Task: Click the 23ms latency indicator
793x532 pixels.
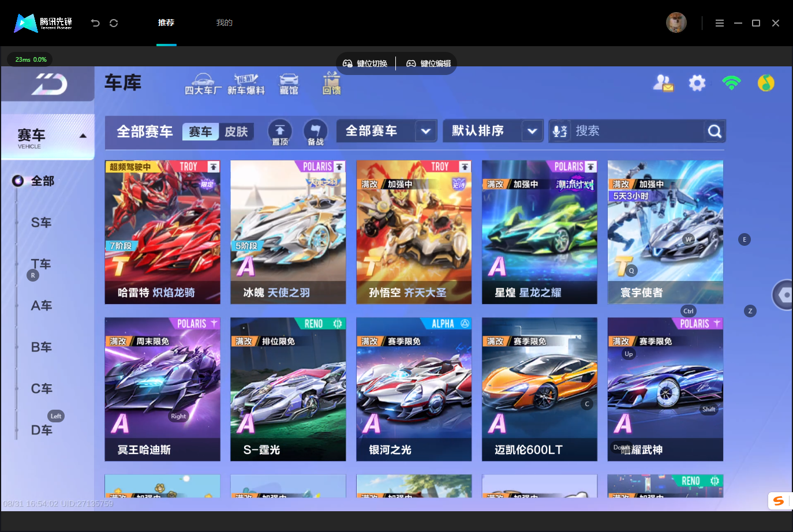Action: [31, 59]
